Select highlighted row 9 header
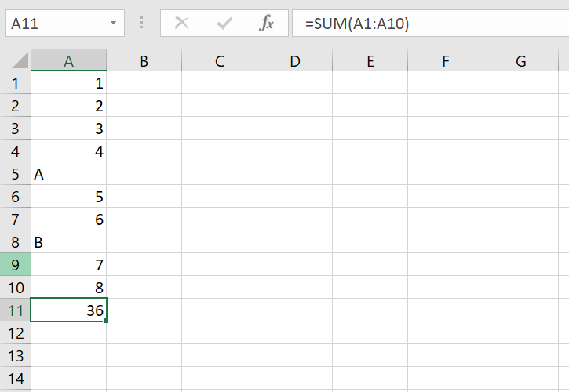The width and height of the screenshot is (569, 392). click(15, 265)
